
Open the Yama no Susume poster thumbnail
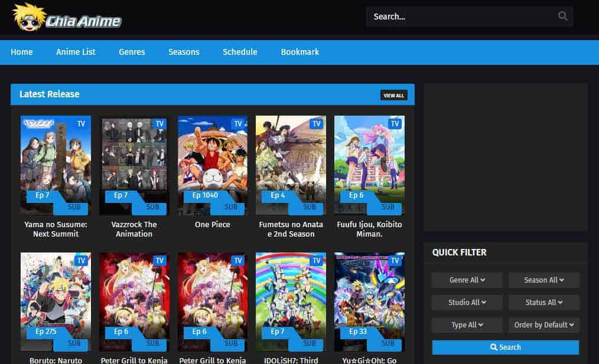56,165
